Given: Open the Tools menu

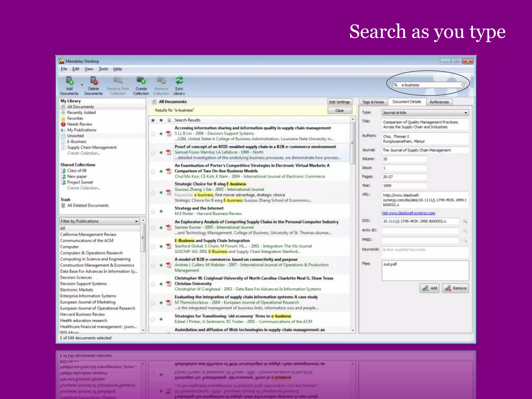Looking at the screenshot, I should (x=103, y=69).
